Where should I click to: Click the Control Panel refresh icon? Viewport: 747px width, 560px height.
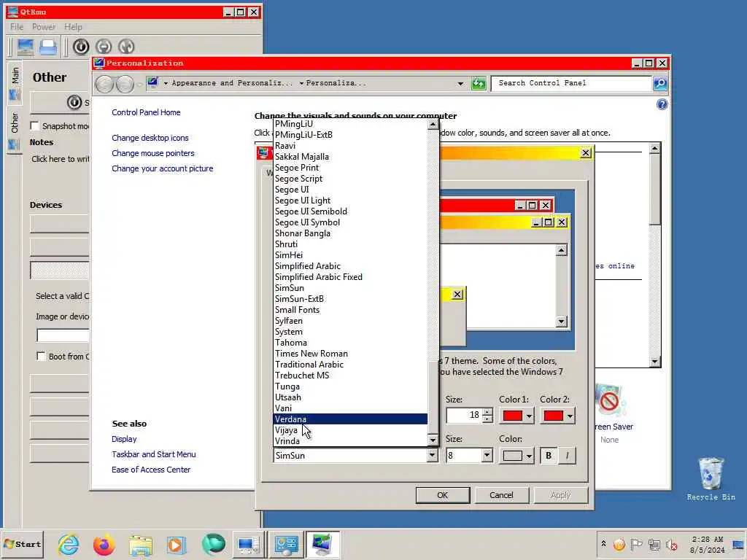point(479,83)
